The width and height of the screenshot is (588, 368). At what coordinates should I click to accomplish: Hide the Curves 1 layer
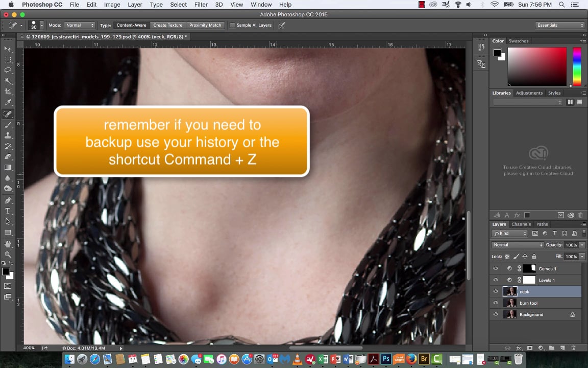click(x=496, y=268)
